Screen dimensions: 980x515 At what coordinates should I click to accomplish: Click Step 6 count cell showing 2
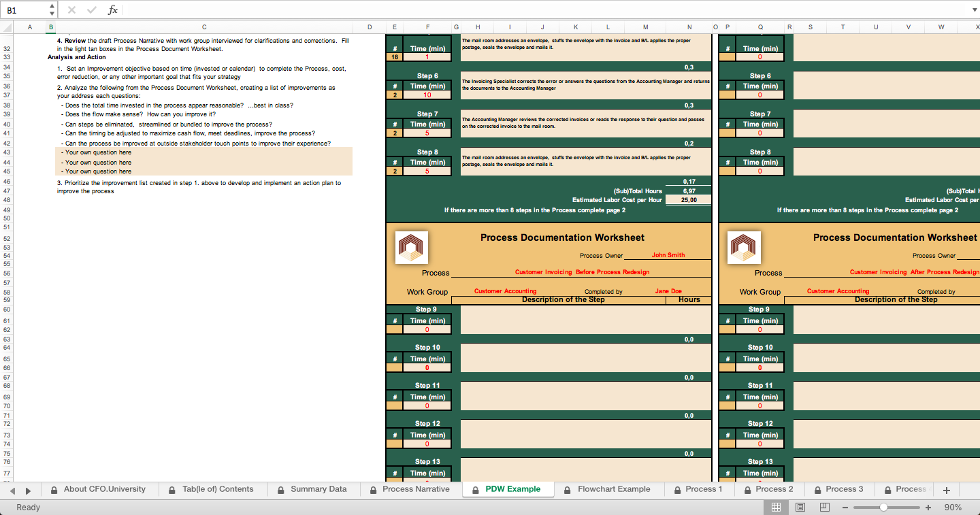point(395,95)
